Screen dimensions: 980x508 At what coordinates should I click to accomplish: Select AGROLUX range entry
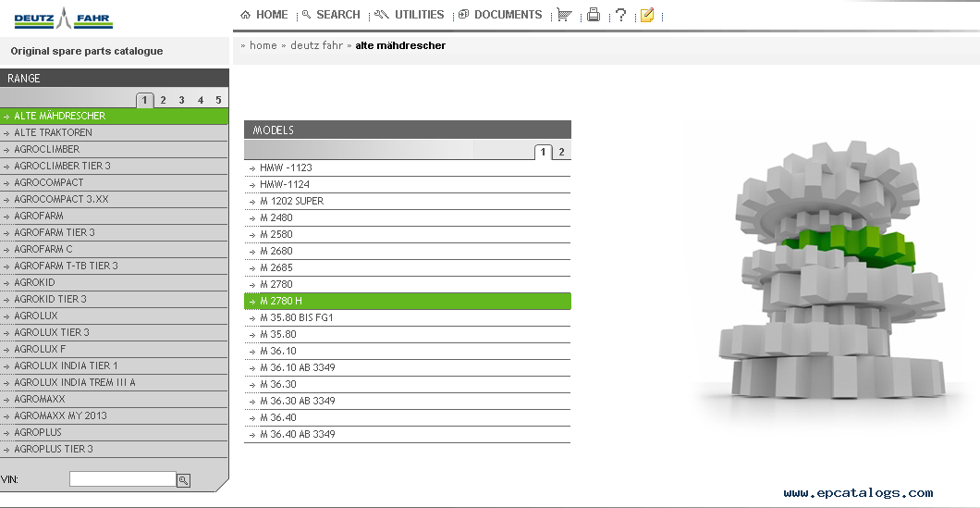pos(115,316)
